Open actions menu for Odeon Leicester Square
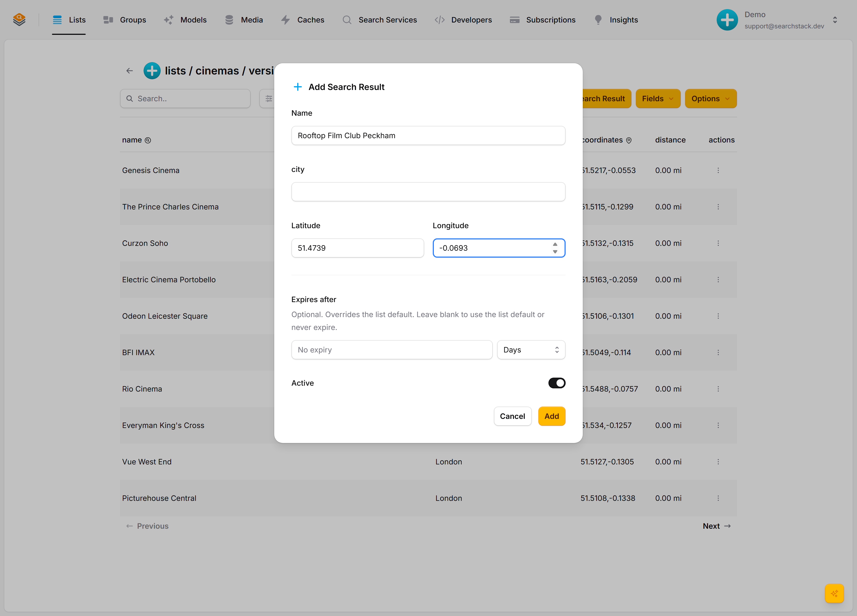This screenshot has width=857, height=616. click(x=718, y=316)
